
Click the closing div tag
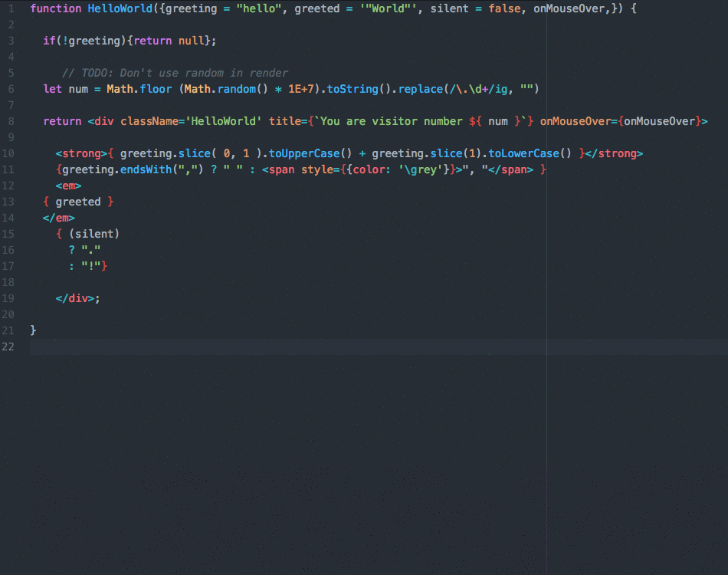pos(75,298)
